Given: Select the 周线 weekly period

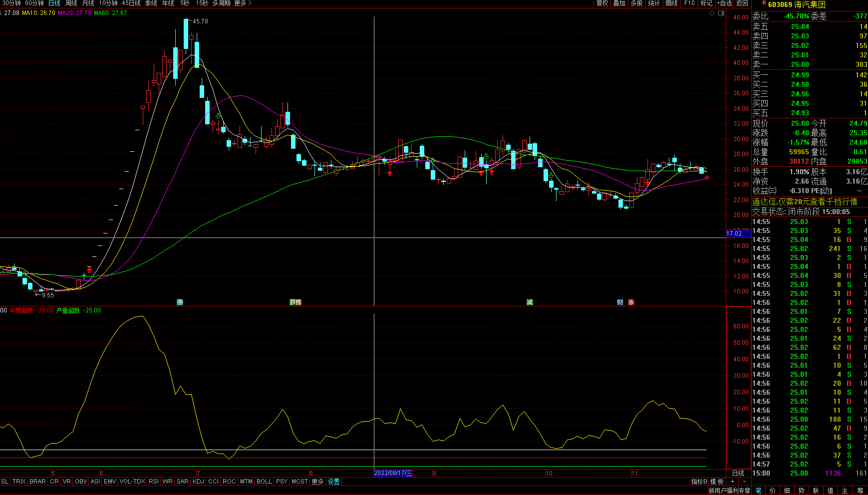Looking at the screenshot, I should click(x=71, y=3).
